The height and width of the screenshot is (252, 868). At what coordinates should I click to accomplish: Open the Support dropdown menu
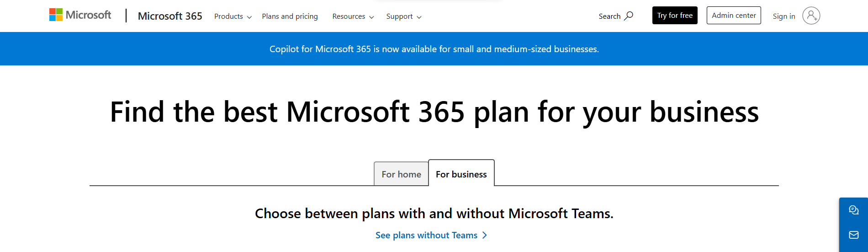point(403,16)
